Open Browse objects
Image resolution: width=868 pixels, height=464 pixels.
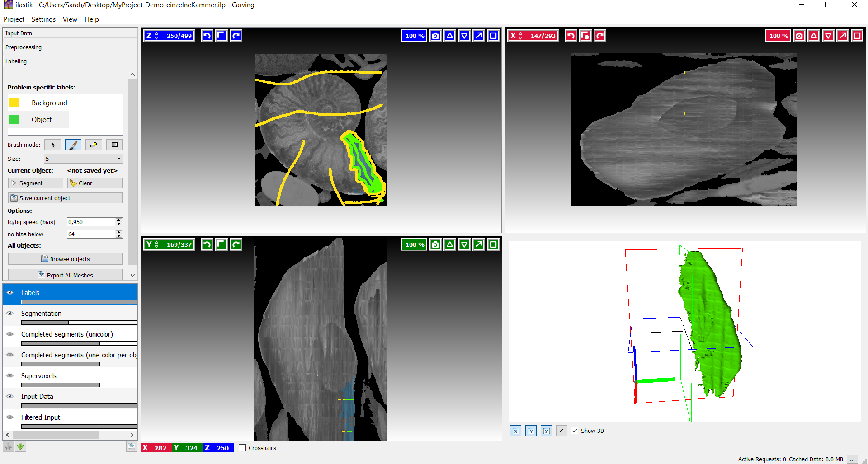click(x=65, y=259)
